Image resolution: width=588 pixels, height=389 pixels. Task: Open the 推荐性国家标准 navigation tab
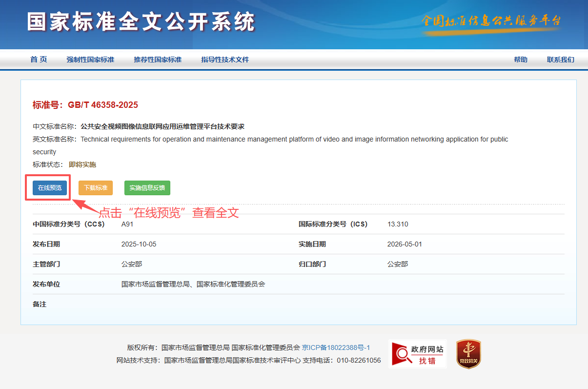(x=158, y=60)
